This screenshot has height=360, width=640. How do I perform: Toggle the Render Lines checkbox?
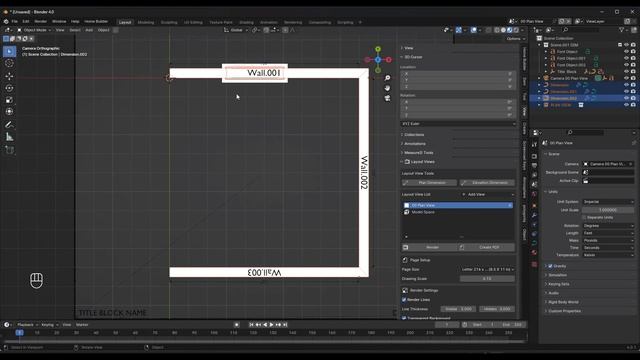(404, 300)
